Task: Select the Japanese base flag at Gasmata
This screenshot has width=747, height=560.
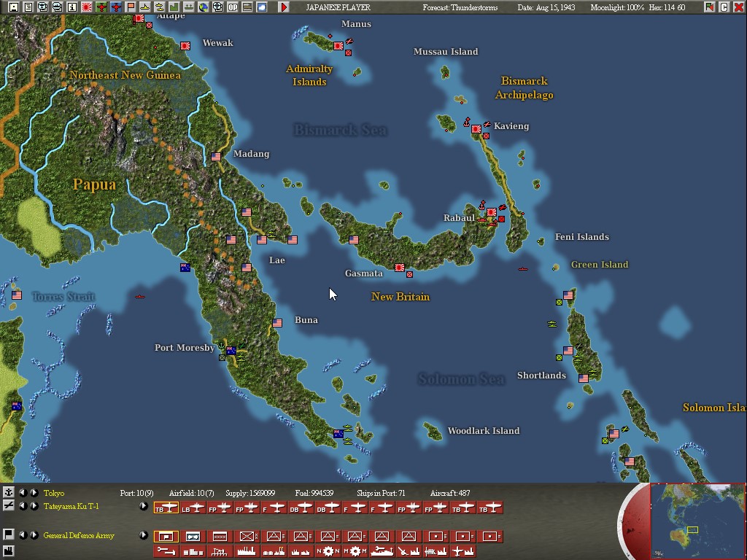Action: [400, 268]
